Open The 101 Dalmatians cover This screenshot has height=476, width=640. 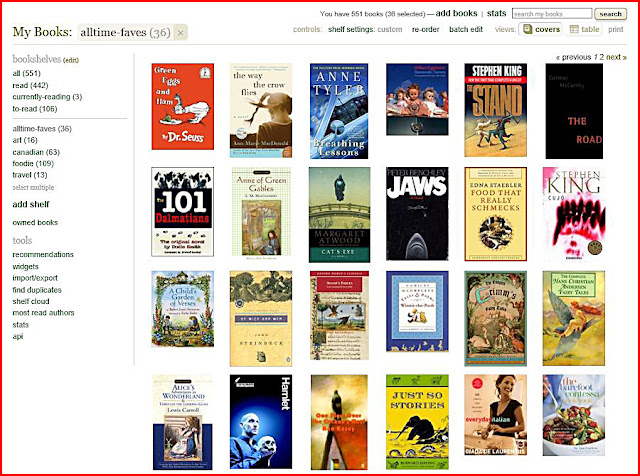click(182, 212)
